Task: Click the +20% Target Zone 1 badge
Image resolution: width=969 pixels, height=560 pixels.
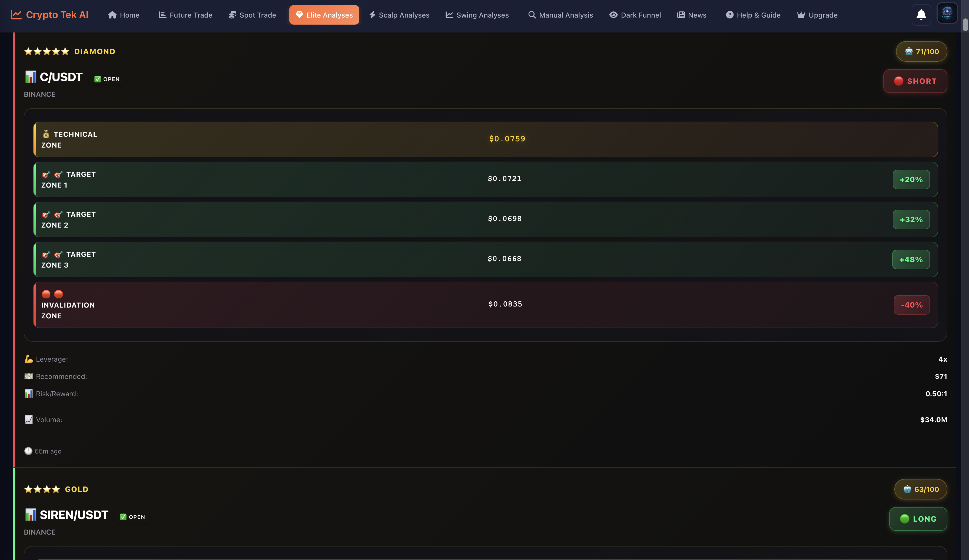Action: (x=911, y=179)
